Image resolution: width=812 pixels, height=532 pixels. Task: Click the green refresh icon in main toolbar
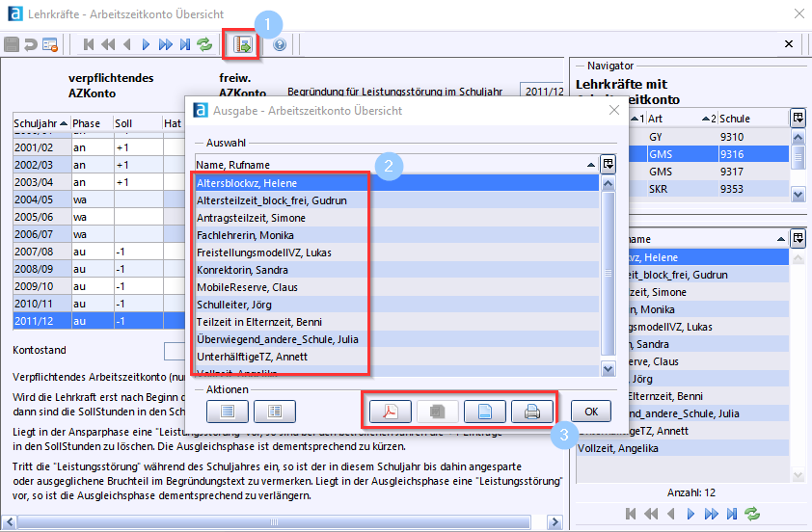pos(204,44)
